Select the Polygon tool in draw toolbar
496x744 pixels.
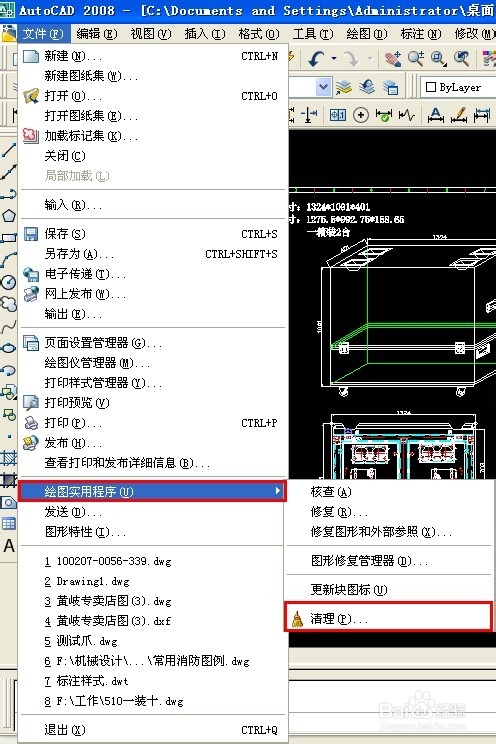(x=9, y=215)
